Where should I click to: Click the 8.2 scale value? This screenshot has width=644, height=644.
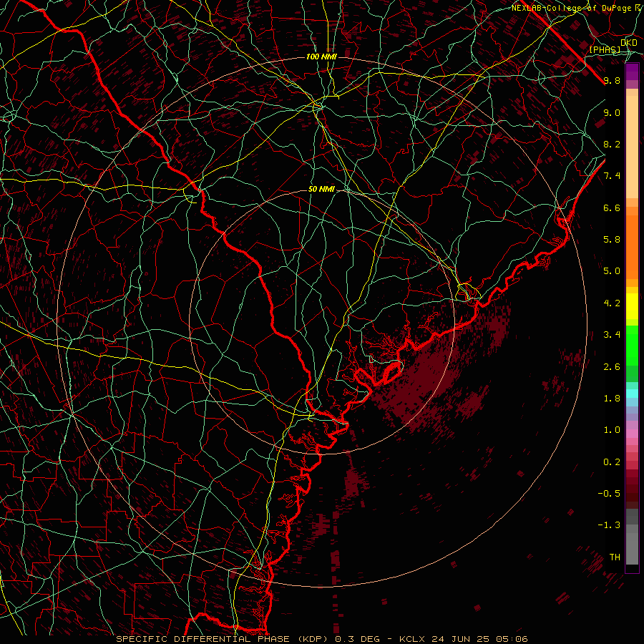612,144
